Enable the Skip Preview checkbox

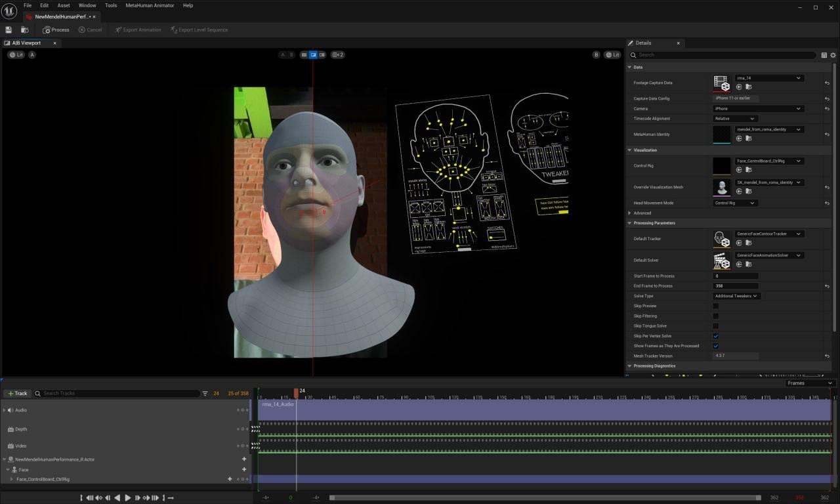[x=715, y=306]
